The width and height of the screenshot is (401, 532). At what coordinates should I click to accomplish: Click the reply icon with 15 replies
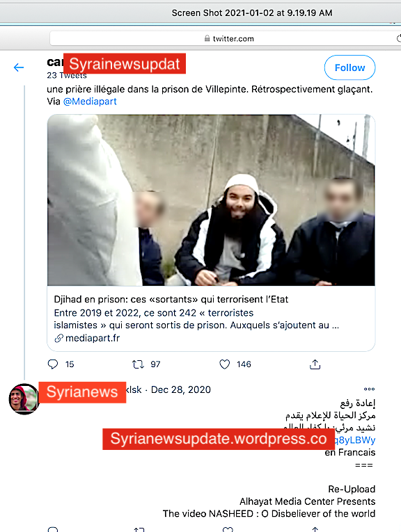[53, 364]
